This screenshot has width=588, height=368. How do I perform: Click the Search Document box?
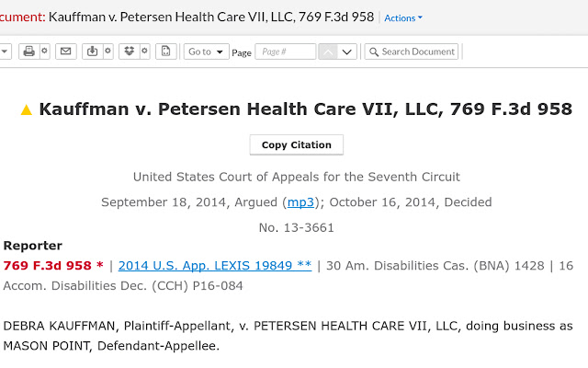[x=412, y=52]
